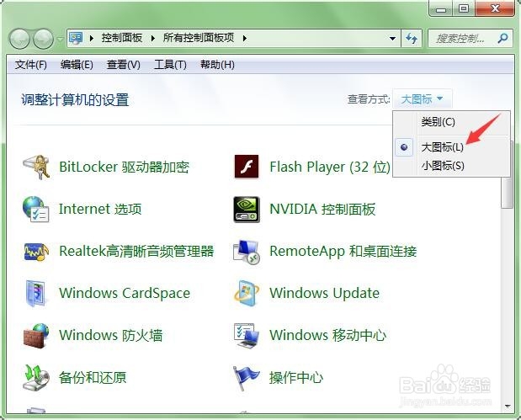This screenshot has height=420, width=521.
Task: Click NVIDIA 控制面板 link text
Action: point(322,209)
